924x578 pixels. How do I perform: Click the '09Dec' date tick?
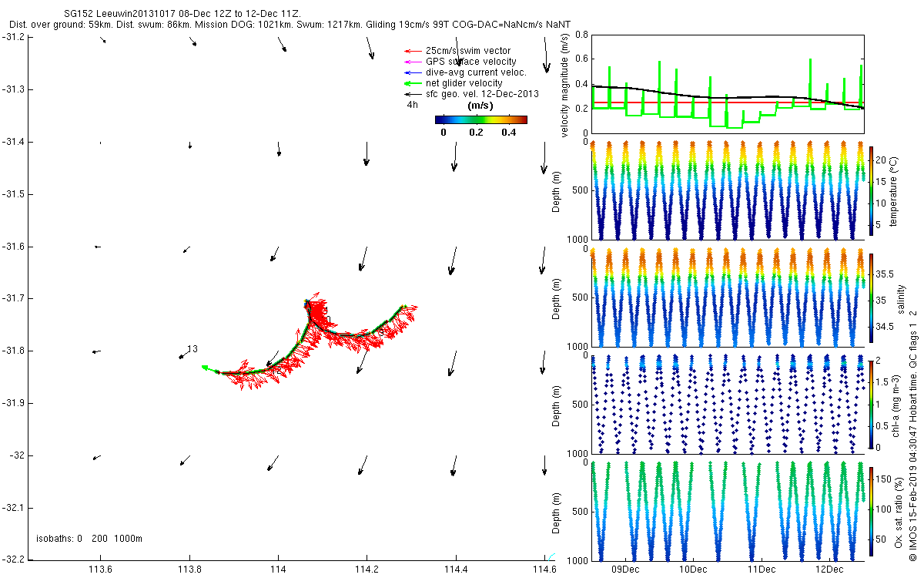click(624, 570)
